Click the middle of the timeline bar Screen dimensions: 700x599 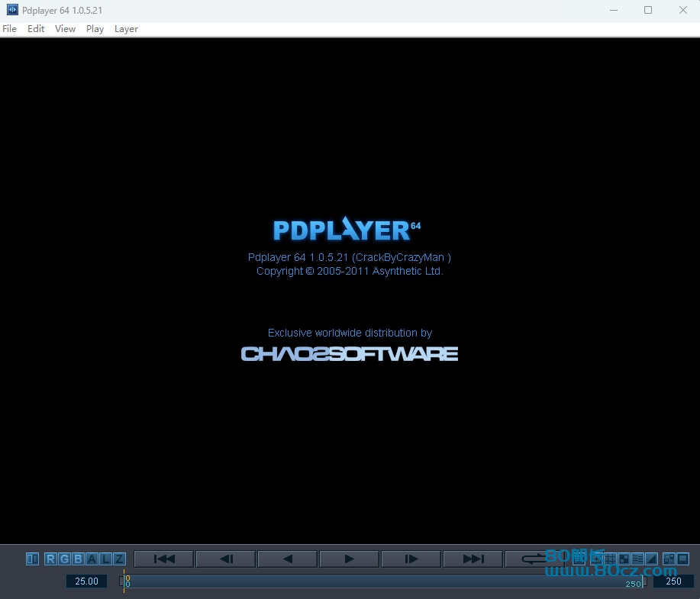pyautogui.click(x=384, y=581)
